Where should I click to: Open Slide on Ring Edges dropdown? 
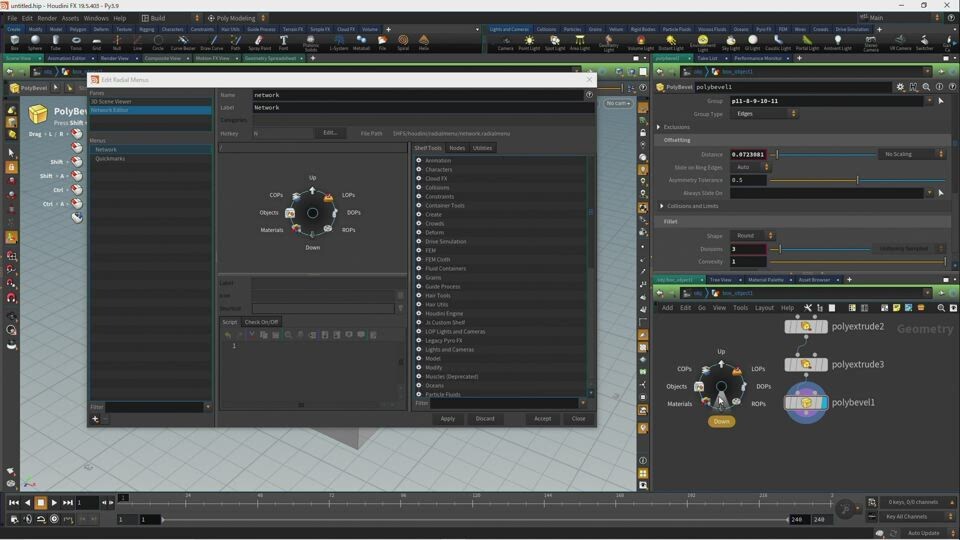[x=749, y=167]
